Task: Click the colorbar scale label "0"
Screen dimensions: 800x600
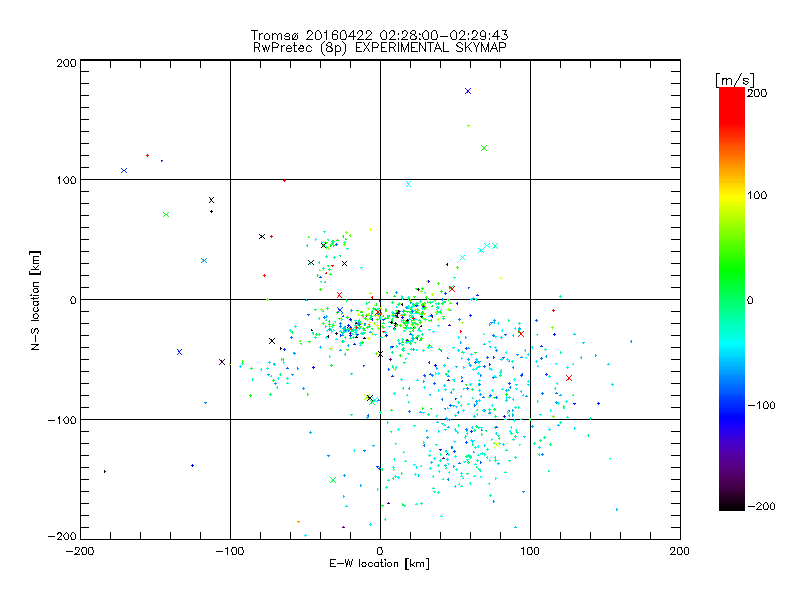Action: 750,300
